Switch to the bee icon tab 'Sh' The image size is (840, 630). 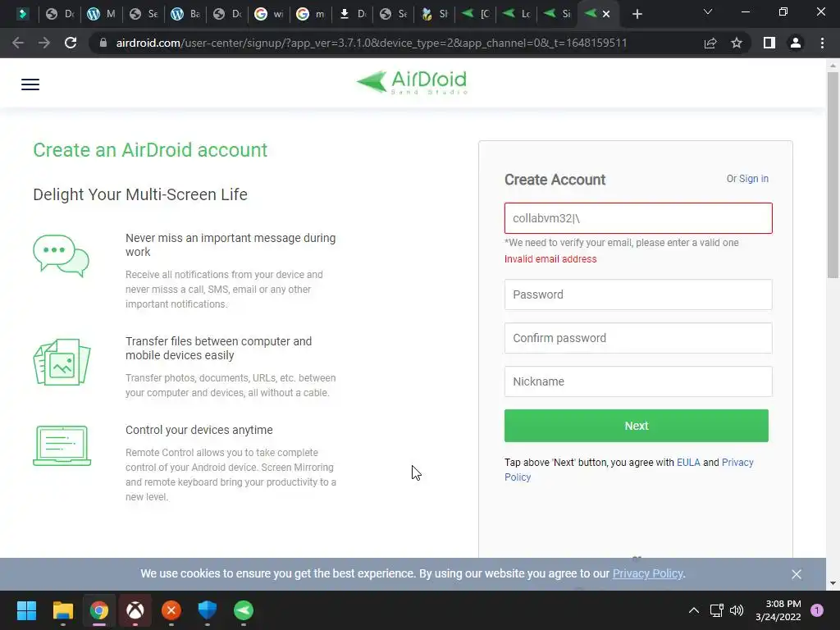point(434,14)
